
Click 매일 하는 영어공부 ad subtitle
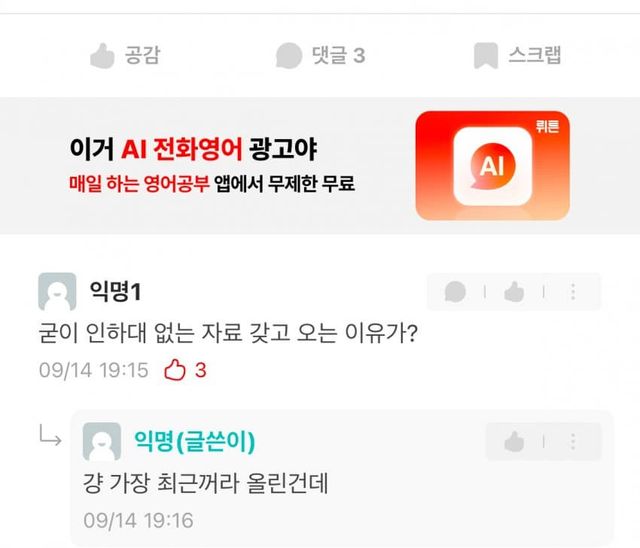pyautogui.click(x=139, y=184)
